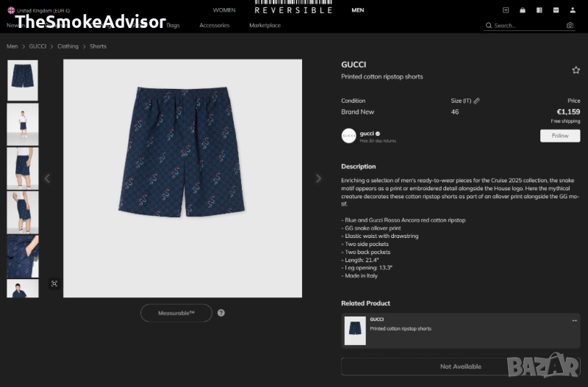Open the Accessories menu item

tap(215, 25)
